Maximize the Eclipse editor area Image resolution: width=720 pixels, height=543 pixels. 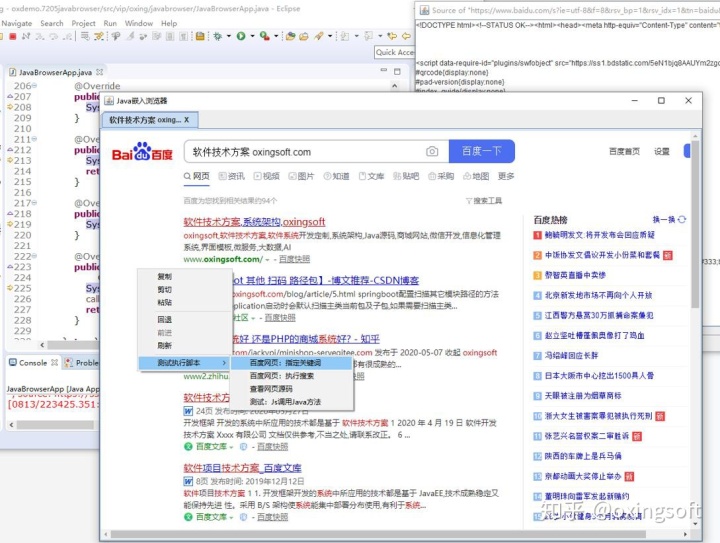(x=397, y=71)
